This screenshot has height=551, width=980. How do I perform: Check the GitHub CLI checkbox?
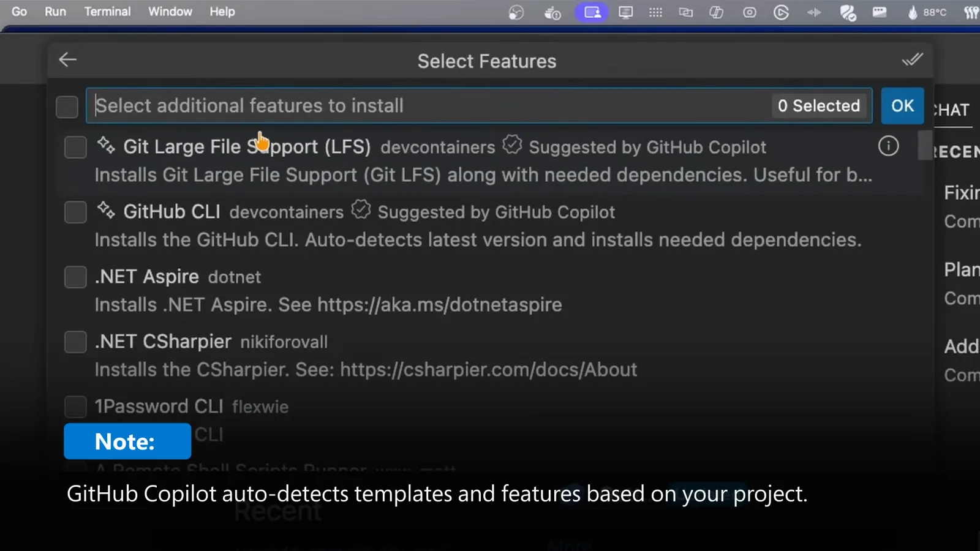click(x=75, y=212)
